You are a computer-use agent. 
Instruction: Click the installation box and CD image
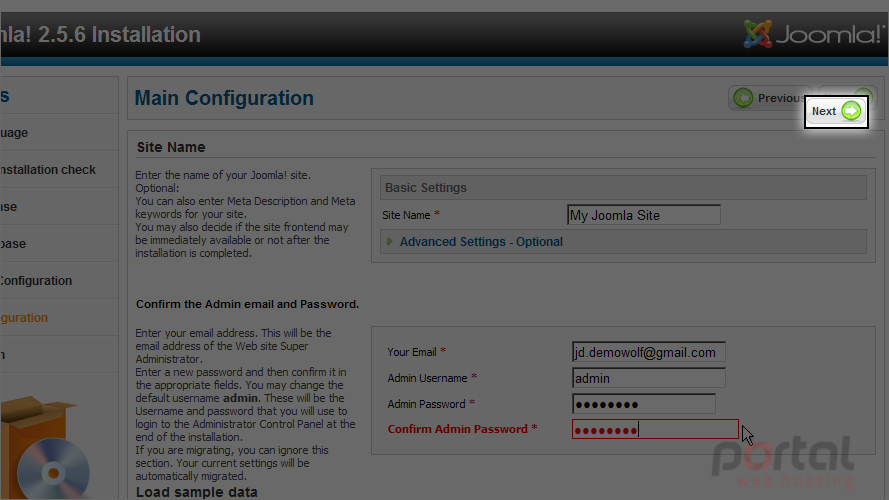coord(45,448)
